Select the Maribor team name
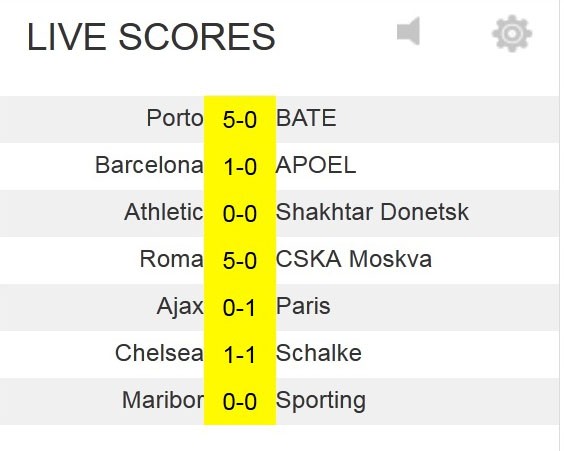The width and height of the screenshot is (564, 451). coord(163,400)
